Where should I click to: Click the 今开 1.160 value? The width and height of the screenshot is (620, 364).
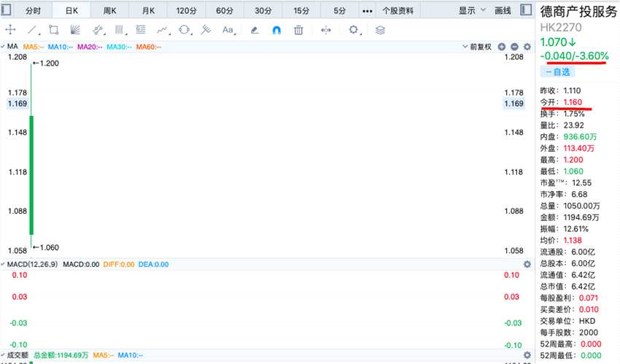point(573,102)
